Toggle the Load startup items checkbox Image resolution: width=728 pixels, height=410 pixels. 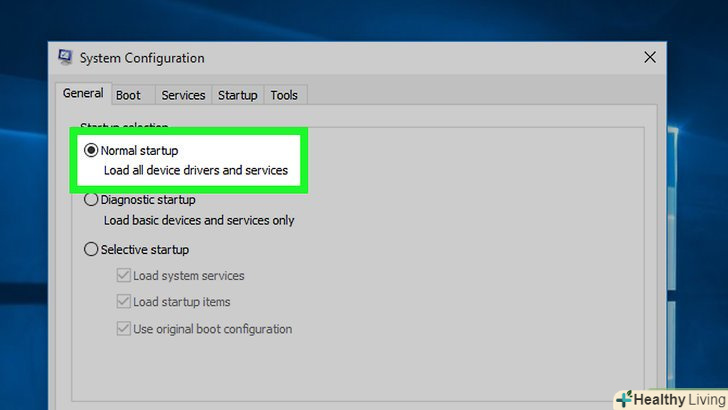click(124, 302)
